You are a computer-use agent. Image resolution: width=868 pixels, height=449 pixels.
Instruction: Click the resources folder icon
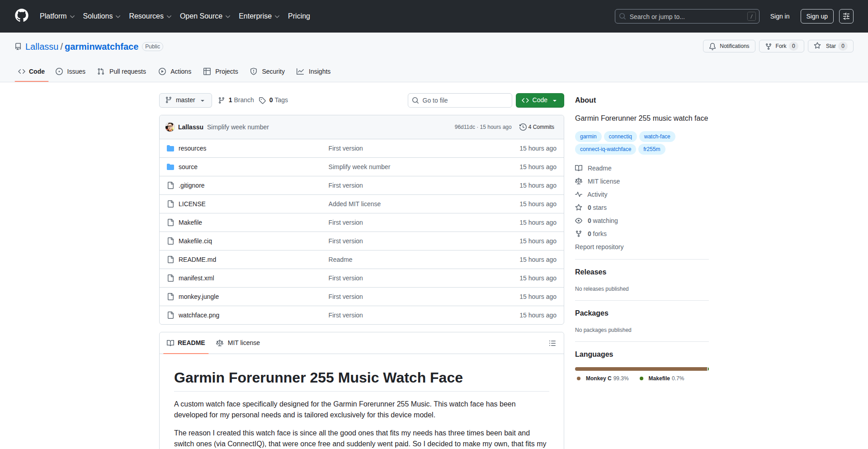coord(170,148)
